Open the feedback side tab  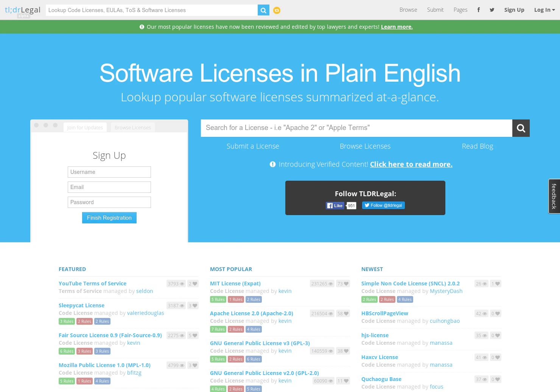coord(554,196)
